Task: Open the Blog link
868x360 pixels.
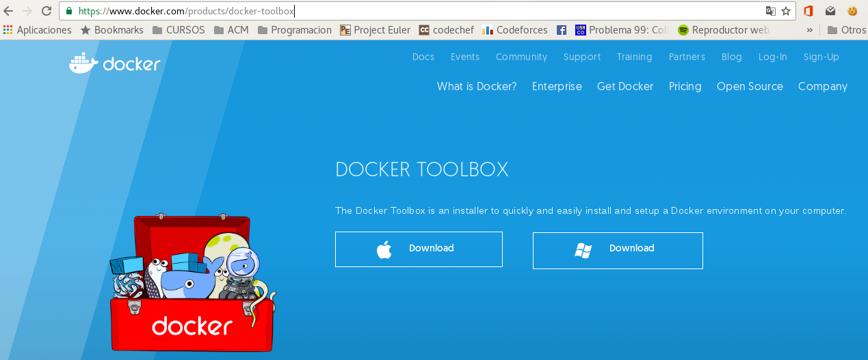Action: [x=732, y=57]
